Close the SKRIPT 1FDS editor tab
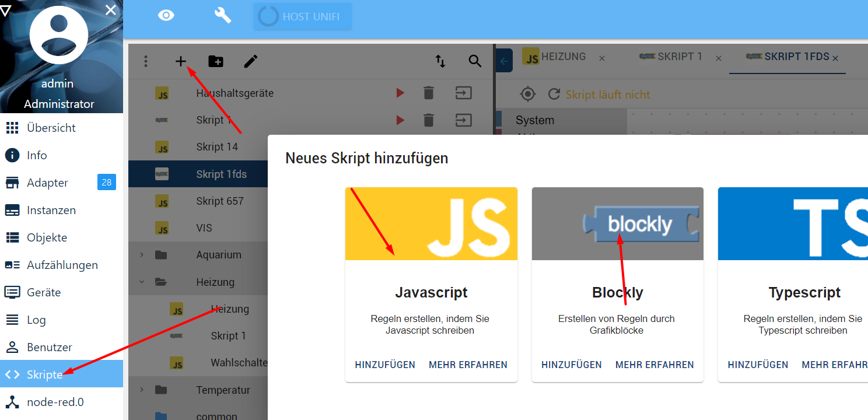The image size is (868, 420). (x=835, y=58)
